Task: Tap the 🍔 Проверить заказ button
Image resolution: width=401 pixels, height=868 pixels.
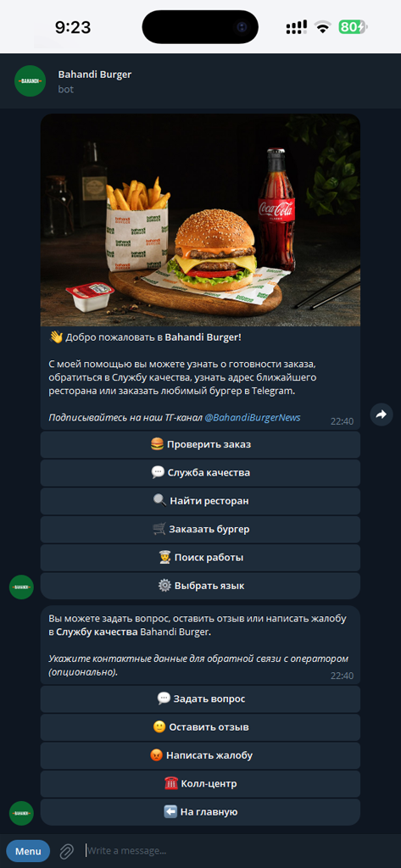Action: click(200, 444)
